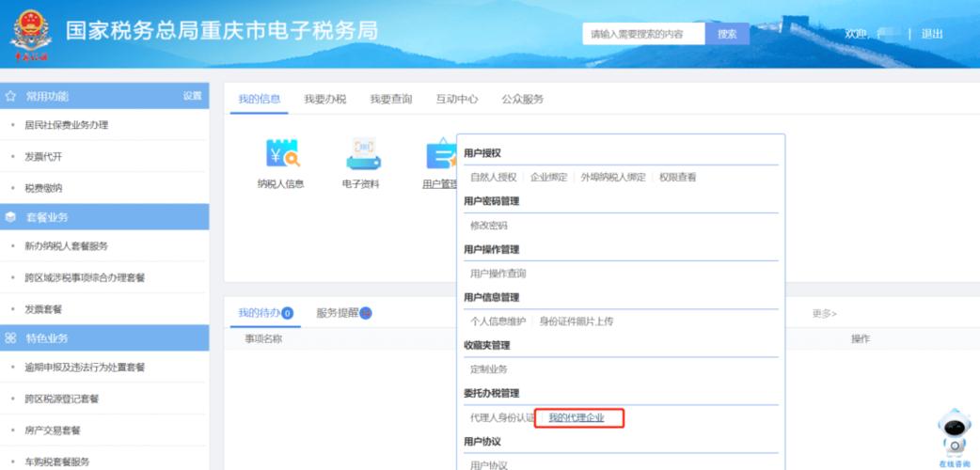Select the 服务提醒 tab

(338, 313)
